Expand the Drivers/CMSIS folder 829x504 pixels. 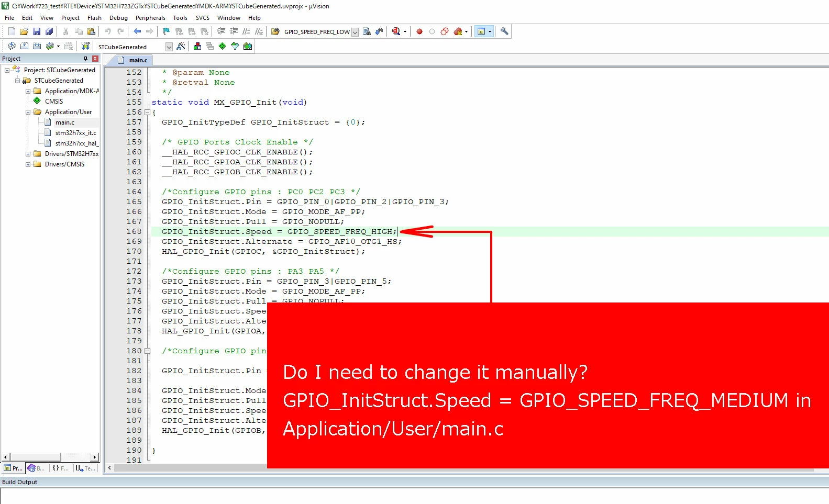(28, 164)
